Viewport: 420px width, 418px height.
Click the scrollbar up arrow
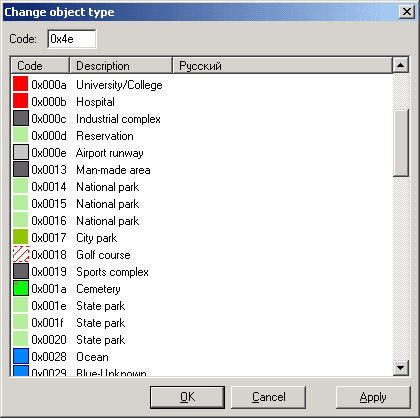401,65
